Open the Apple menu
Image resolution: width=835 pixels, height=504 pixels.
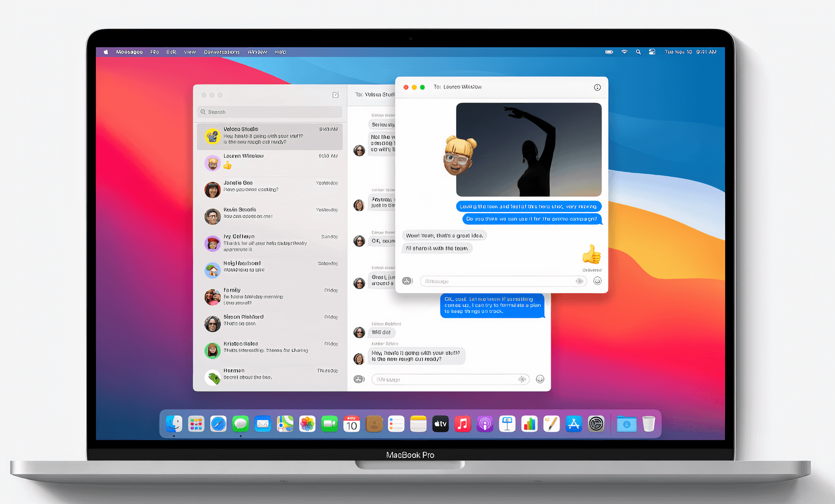pos(105,51)
